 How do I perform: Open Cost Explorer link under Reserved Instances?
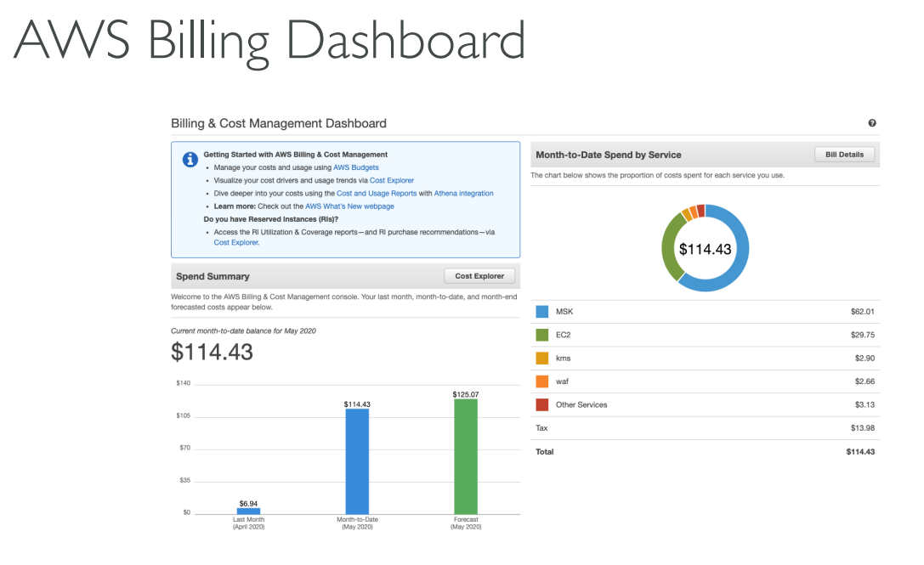(x=236, y=242)
